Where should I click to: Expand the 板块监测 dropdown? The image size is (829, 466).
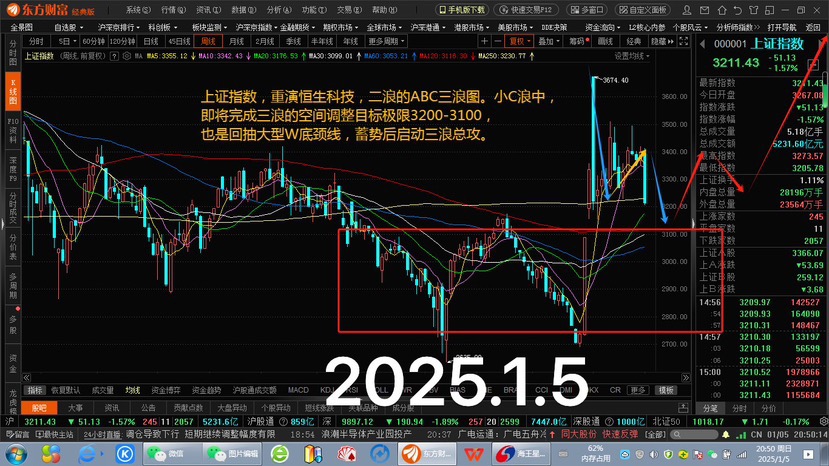pos(209,27)
